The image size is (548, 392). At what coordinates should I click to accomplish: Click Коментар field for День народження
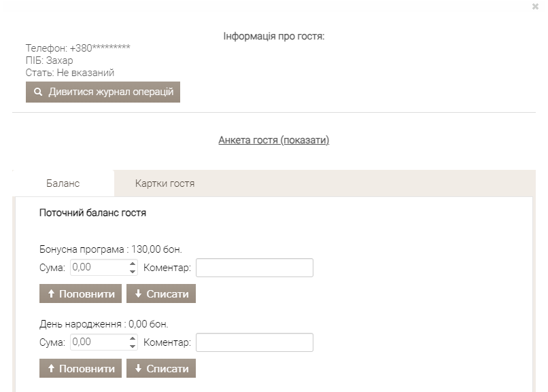point(254,342)
